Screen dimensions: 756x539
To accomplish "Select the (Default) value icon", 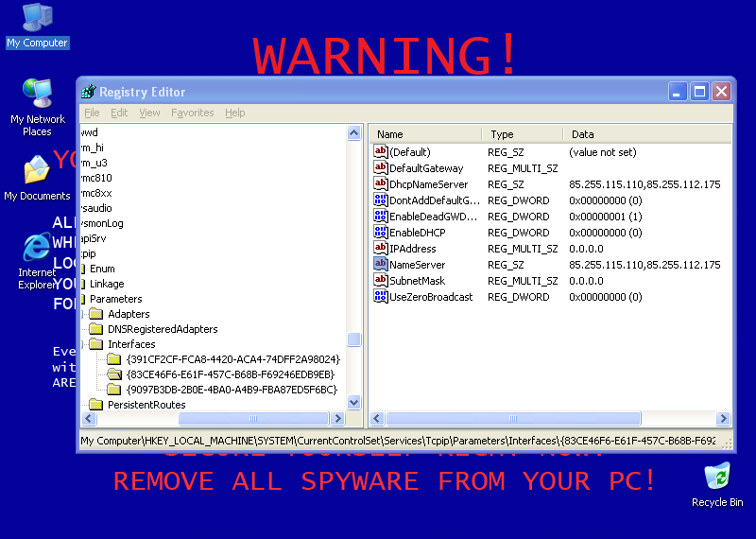I will pyautogui.click(x=381, y=151).
